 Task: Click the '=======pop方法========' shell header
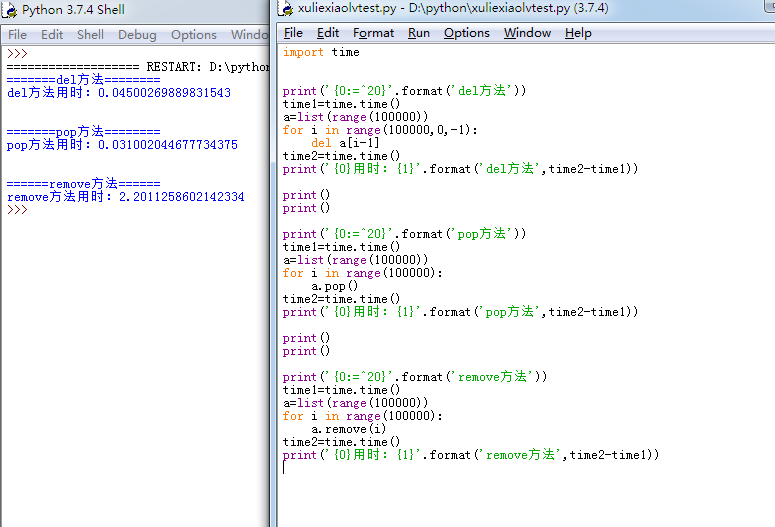click(x=84, y=132)
